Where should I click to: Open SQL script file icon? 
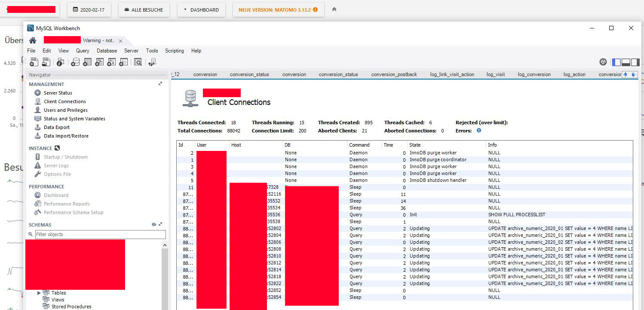(46, 62)
